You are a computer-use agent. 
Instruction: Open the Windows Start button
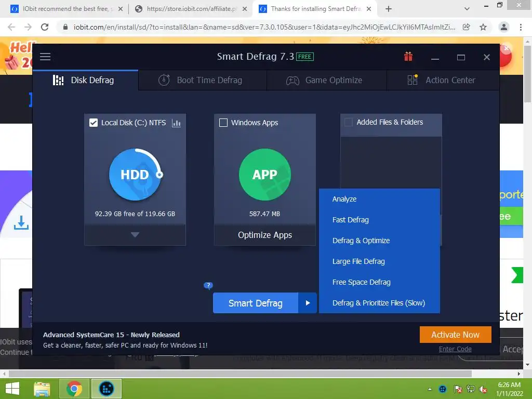12,389
